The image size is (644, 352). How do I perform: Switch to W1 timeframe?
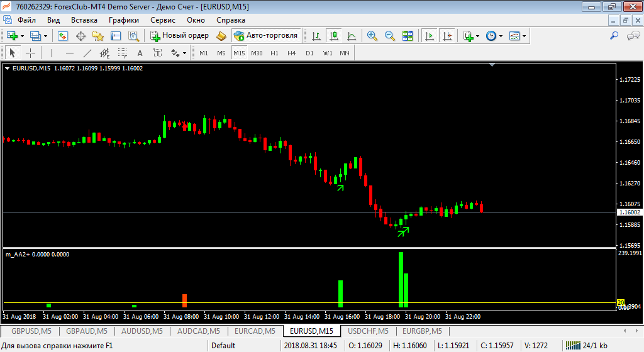pyautogui.click(x=327, y=53)
